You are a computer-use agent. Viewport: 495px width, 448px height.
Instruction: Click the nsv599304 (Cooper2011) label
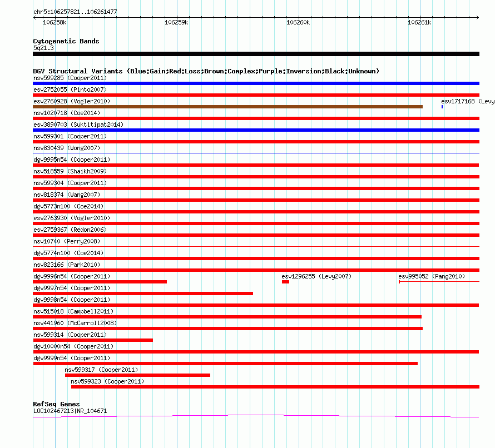(70, 183)
